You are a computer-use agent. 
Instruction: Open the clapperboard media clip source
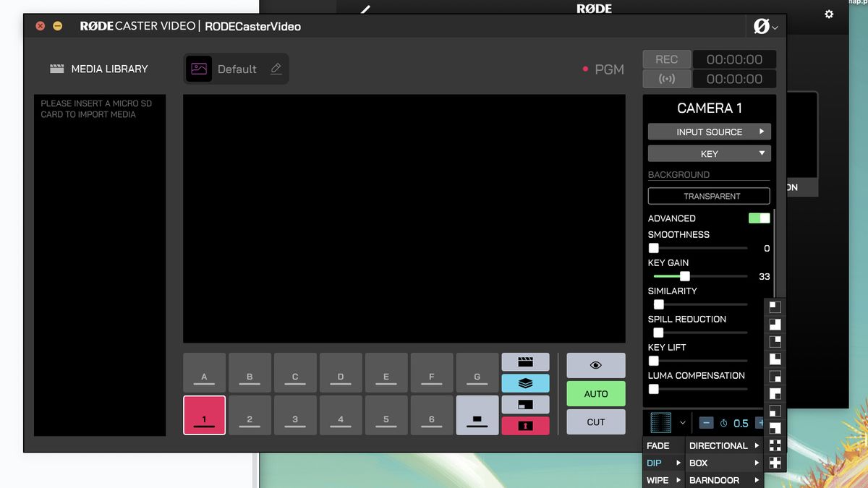click(525, 361)
